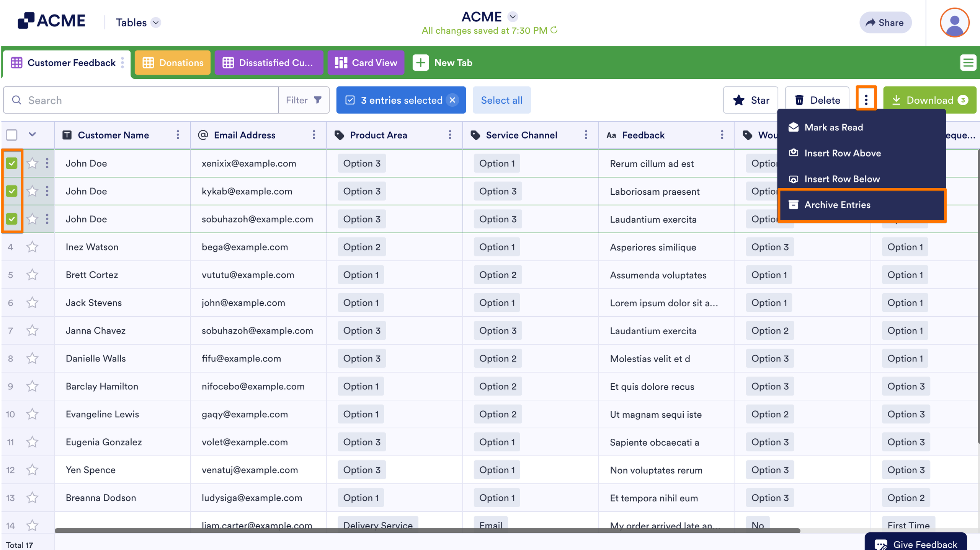Click the horizontal scrollbar
This screenshot has height=550, width=980.
coord(427,530)
